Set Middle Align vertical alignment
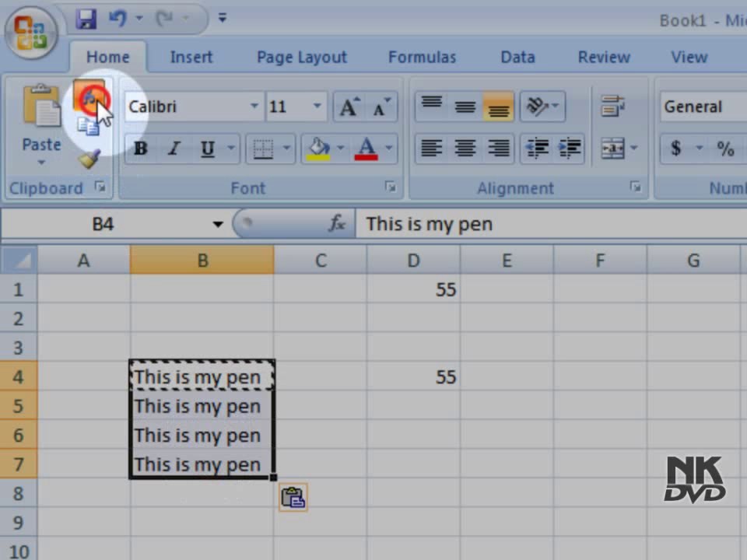This screenshot has height=560, width=747. click(465, 107)
